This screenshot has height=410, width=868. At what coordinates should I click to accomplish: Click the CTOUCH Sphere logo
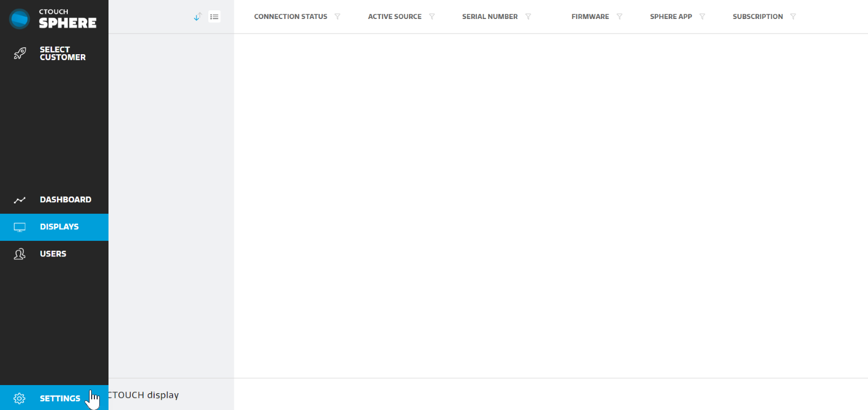click(x=53, y=18)
